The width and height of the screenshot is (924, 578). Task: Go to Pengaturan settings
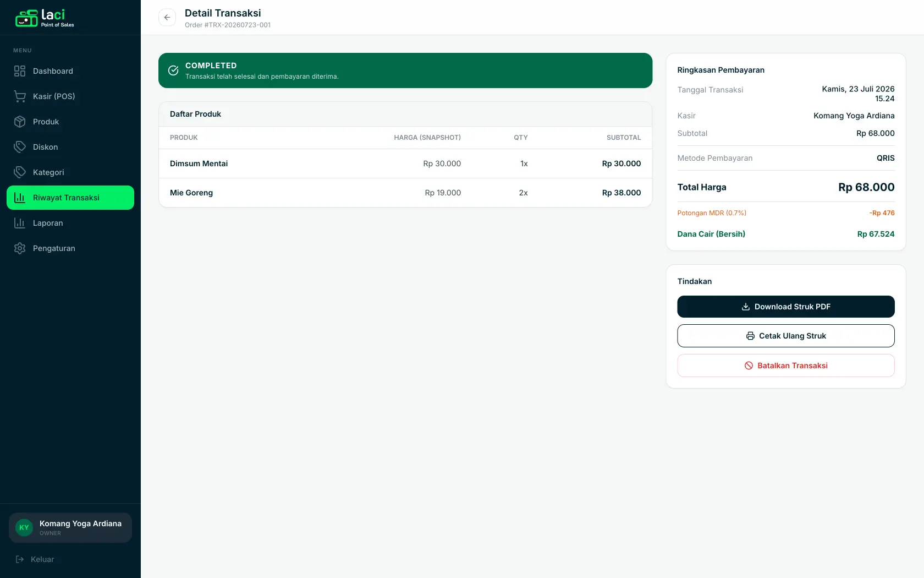(70, 248)
